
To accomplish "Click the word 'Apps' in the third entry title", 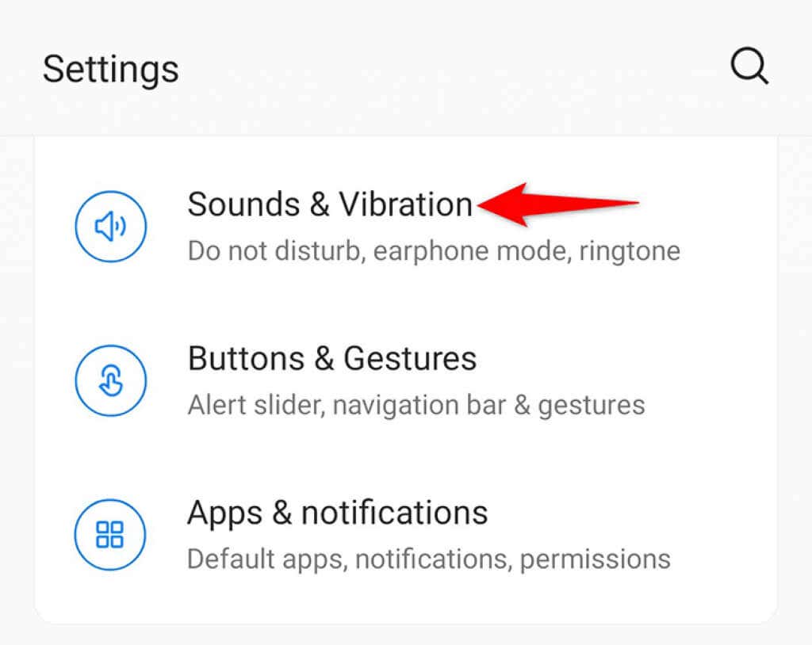I will pos(225,514).
